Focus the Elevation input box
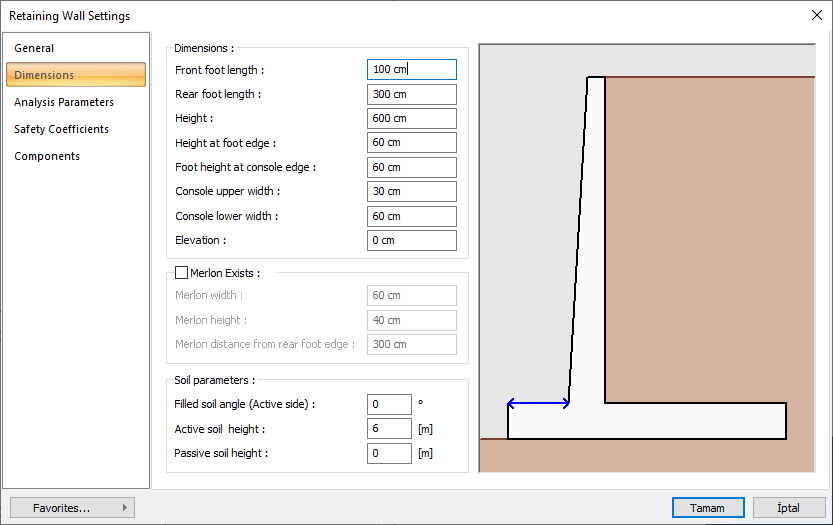833x525 pixels. 411,240
